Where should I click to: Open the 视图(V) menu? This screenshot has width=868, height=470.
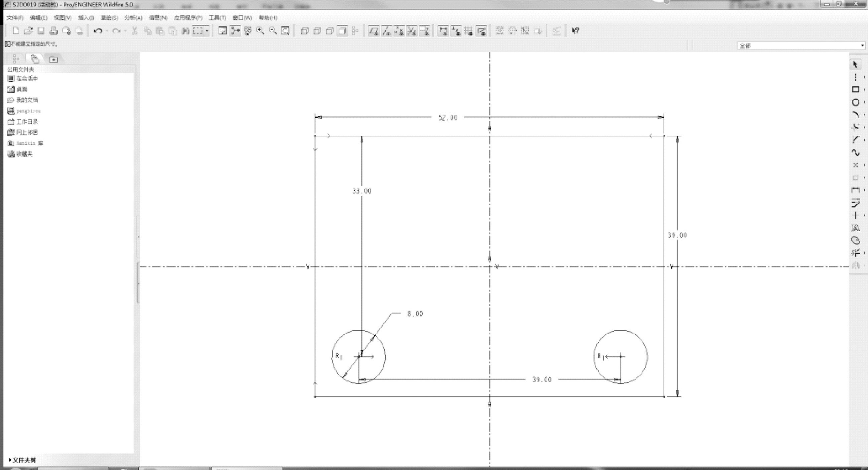[x=63, y=17]
